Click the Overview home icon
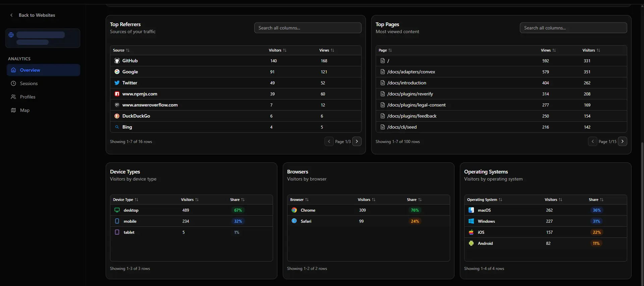This screenshot has height=286, width=644. tap(13, 70)
